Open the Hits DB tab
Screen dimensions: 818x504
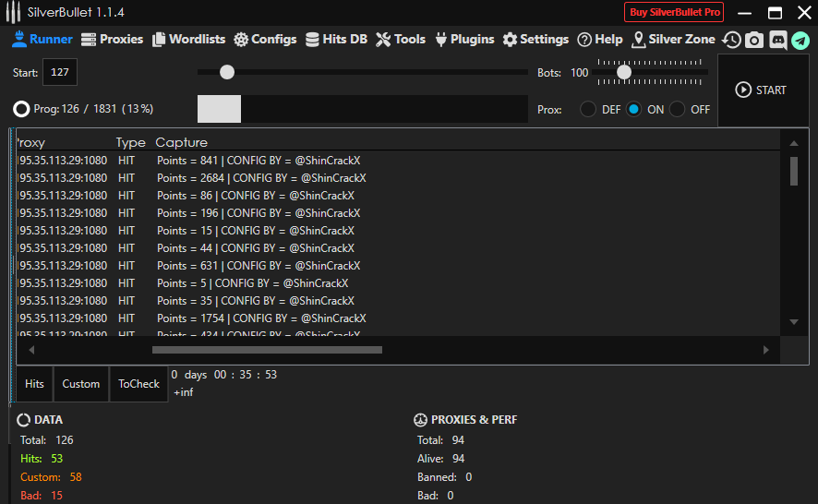coord(336,39)
